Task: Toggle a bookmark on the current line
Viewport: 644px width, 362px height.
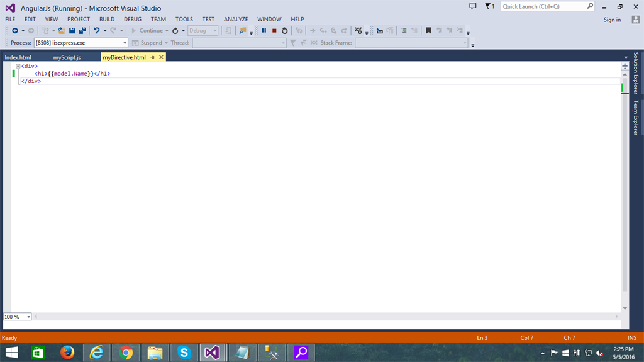Action: point(428,31)
